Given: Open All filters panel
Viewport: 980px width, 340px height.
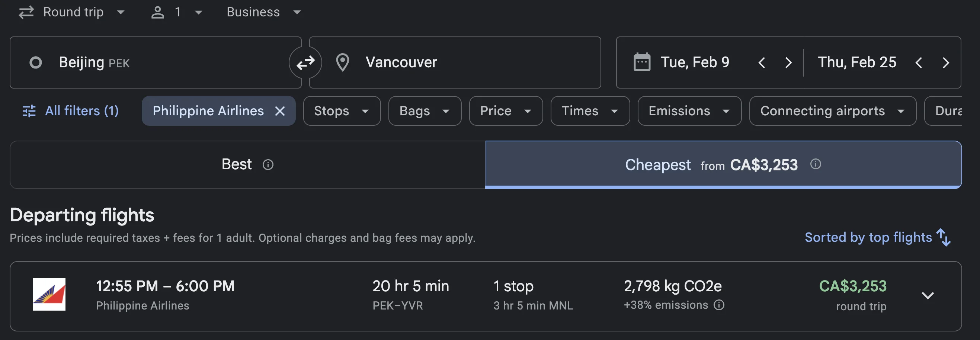Looking at the screenshot, I should tap(71, 111).
